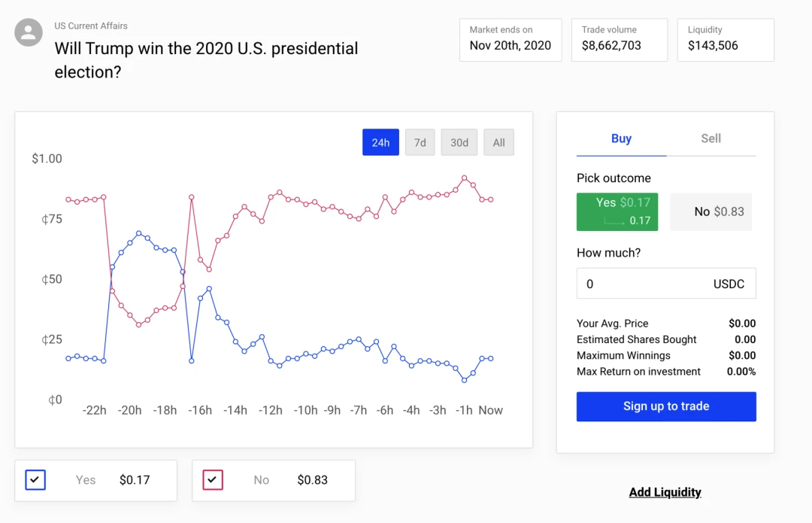
Task: Select the 24h chart range
Action: point(380,142)
